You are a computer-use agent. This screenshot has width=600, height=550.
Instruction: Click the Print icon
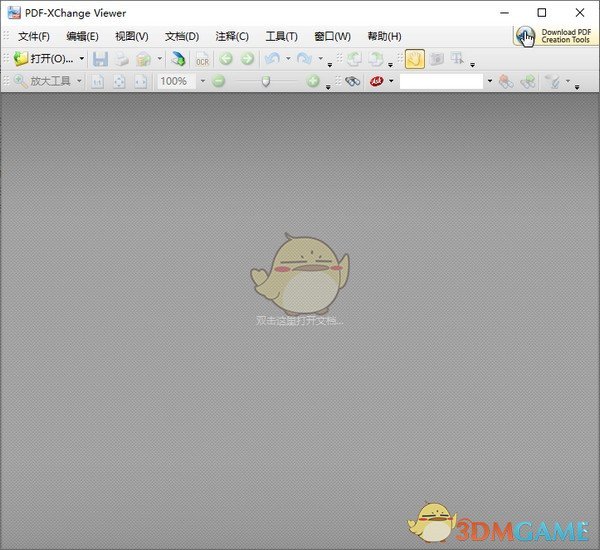click(122, 59)
